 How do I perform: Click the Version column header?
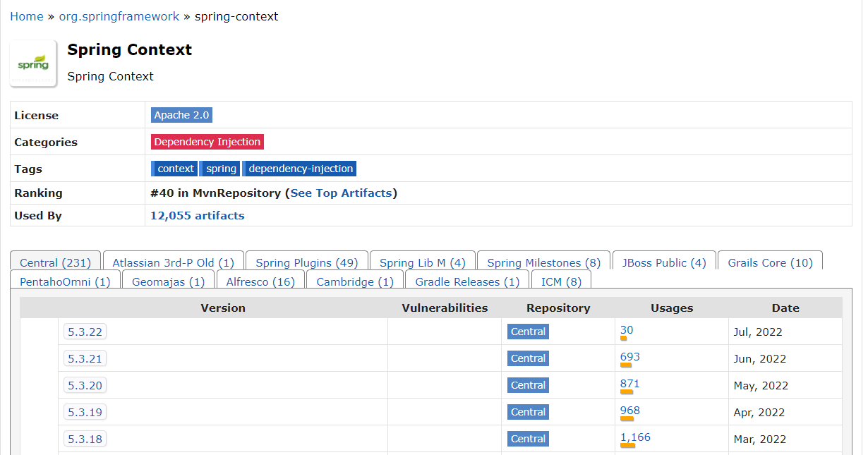pyautogui.click(x=223, y=308)
